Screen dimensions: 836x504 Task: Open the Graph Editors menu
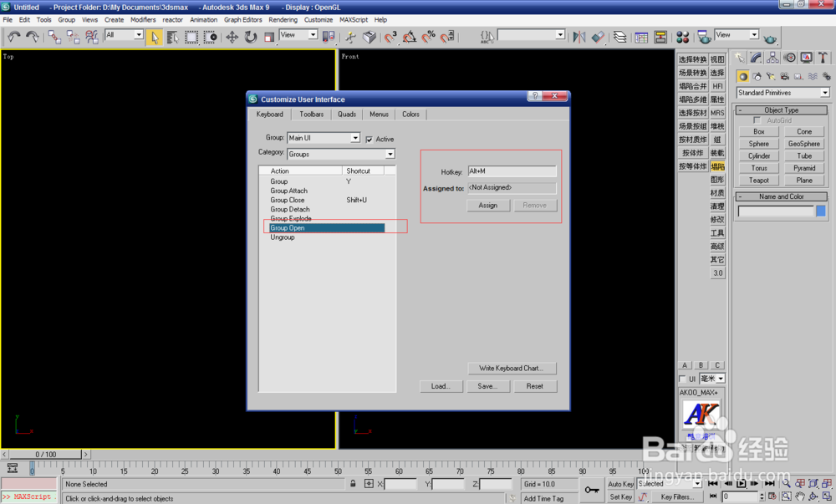[x=242, y=20]
